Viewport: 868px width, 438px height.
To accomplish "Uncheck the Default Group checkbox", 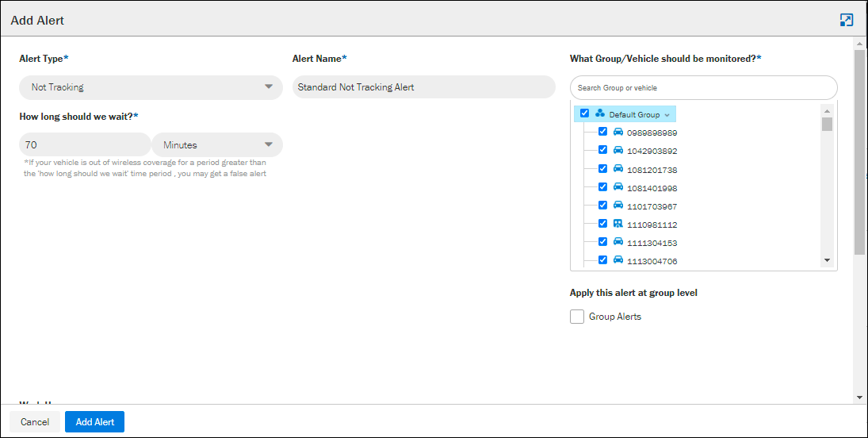I will point(584,113).
